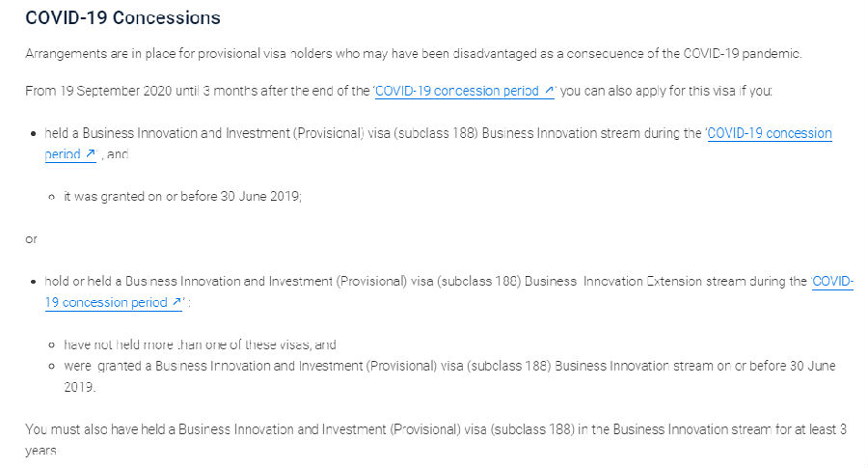Viewport: 868px width, 468px height.
Task: Click external-link arrow before ', and' text
Action: (91, 153)
